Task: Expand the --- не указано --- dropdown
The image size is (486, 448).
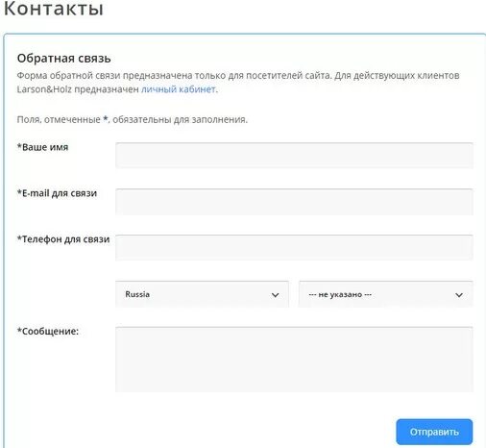Action: pos(386,294)
